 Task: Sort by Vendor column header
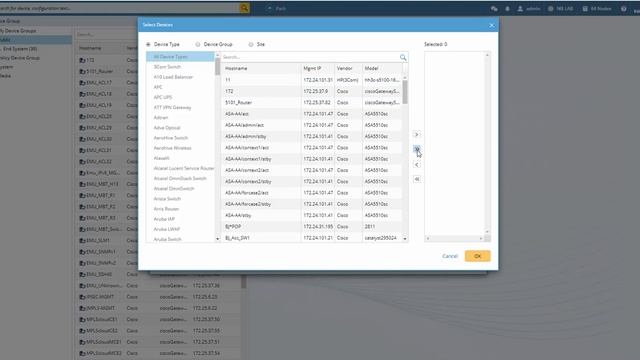tap(349, 68)
